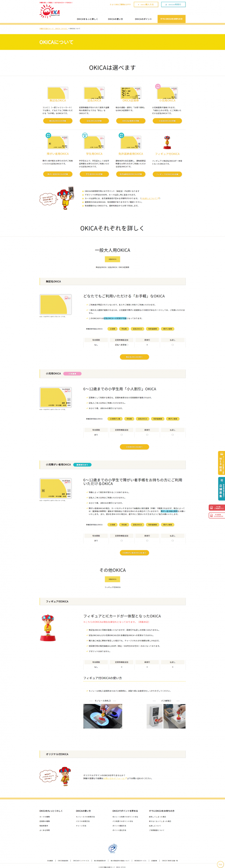
Task: Open OKICA定期券の詳細 button
Action: tap(131, 121)
